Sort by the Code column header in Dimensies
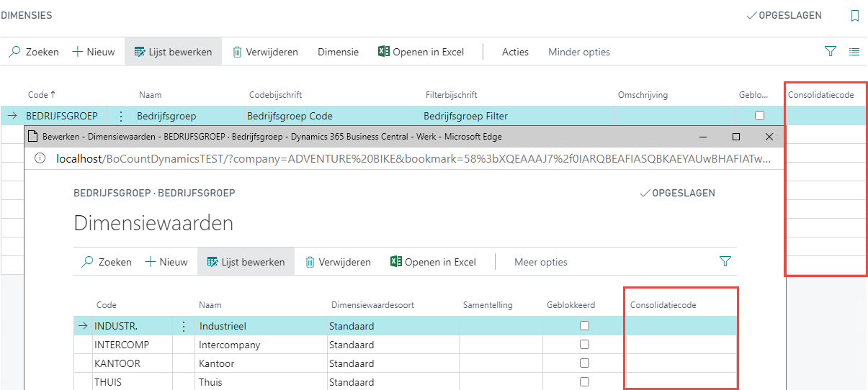 pyautogui.click(x=41, y=95)
